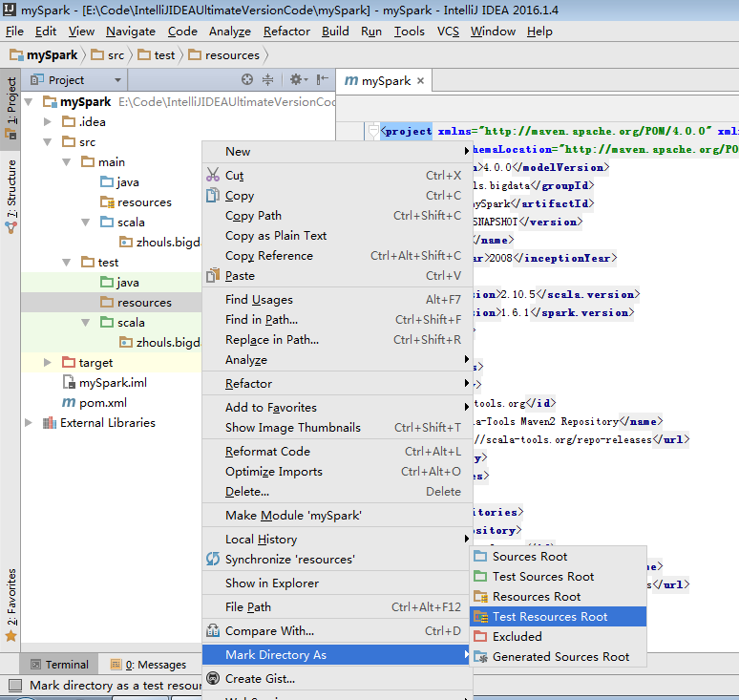This screenshot has height=700, width=739.
Task: Open Mark Directory As submenu
Action: (337, 655)
